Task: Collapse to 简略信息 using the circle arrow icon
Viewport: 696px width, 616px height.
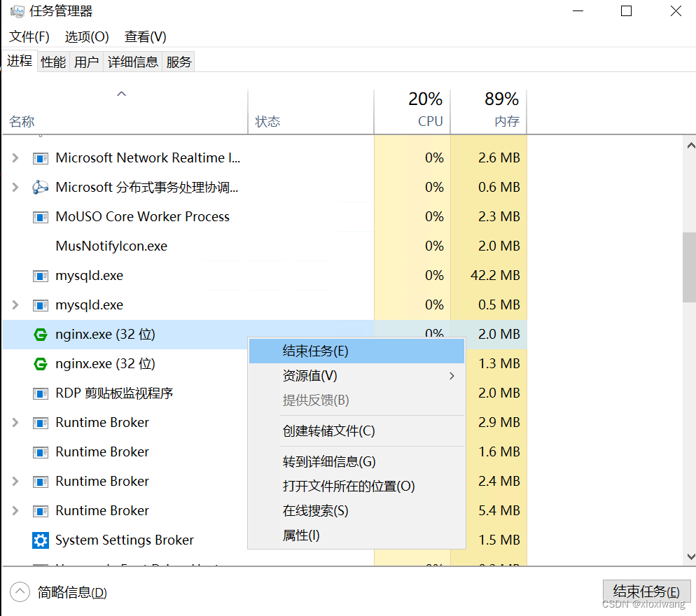Action: coord(20,592)
